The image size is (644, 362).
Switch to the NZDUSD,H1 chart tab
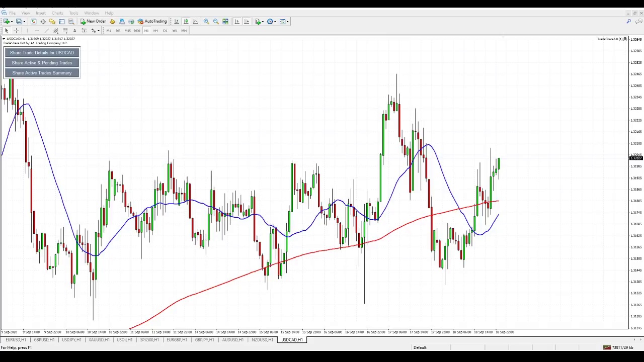pyautogui.click(x=262, y=340)
